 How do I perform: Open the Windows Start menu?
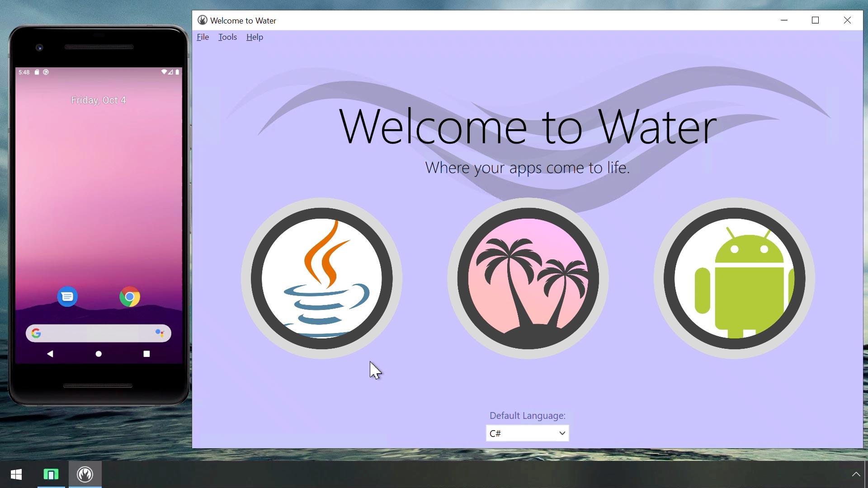pyautogui.click(x=16, y=474)
